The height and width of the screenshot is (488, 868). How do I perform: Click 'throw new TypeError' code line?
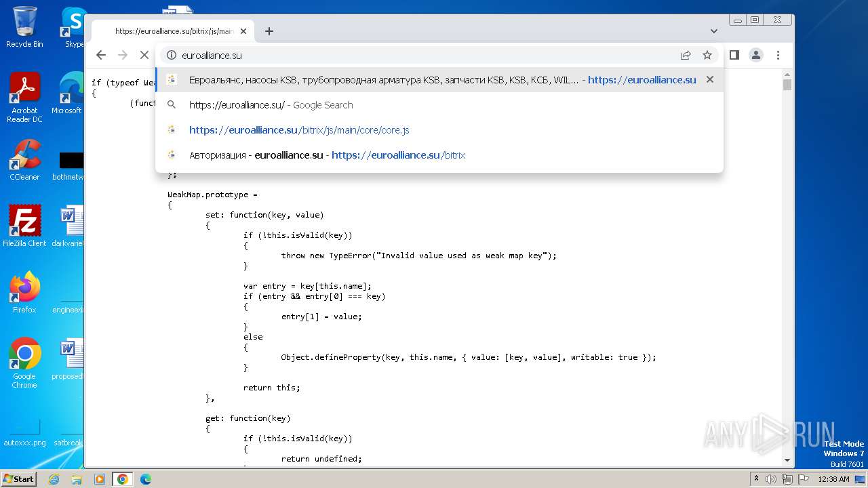[x=418, y=256]
